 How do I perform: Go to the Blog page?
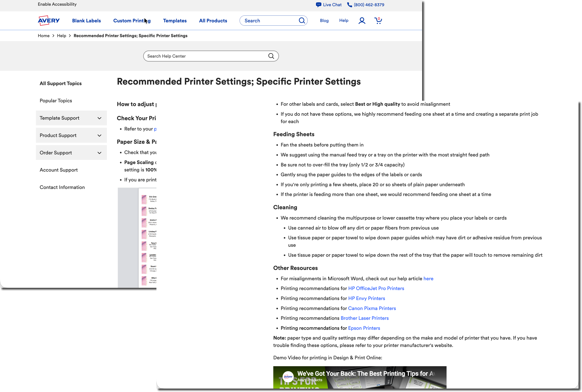(324, 20)
